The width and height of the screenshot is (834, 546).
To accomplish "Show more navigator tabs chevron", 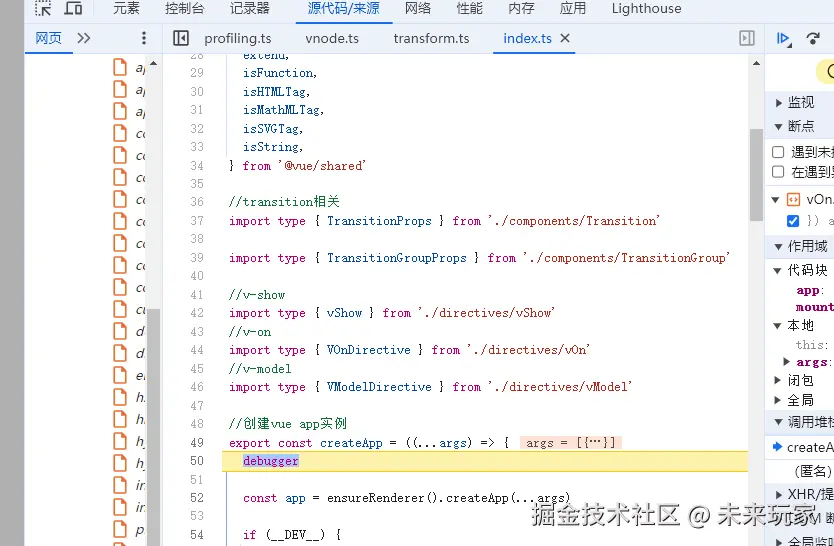I will click(x=84, y=38).
